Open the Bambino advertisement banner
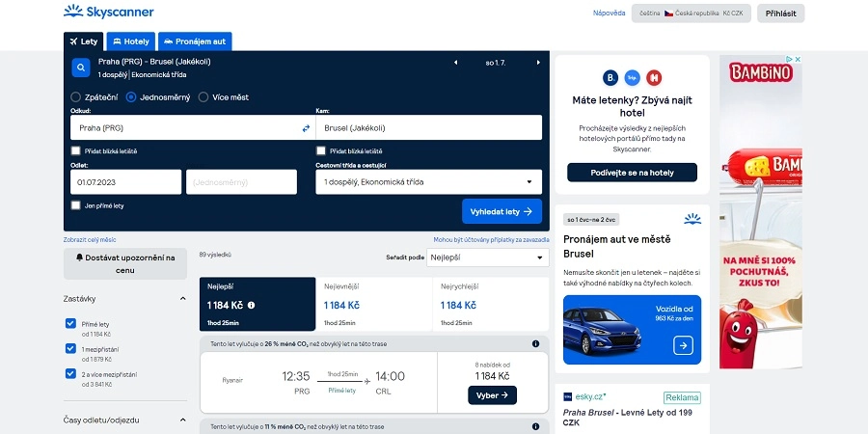868x434 pixels. pyautogui.click(x=761, y=211)
